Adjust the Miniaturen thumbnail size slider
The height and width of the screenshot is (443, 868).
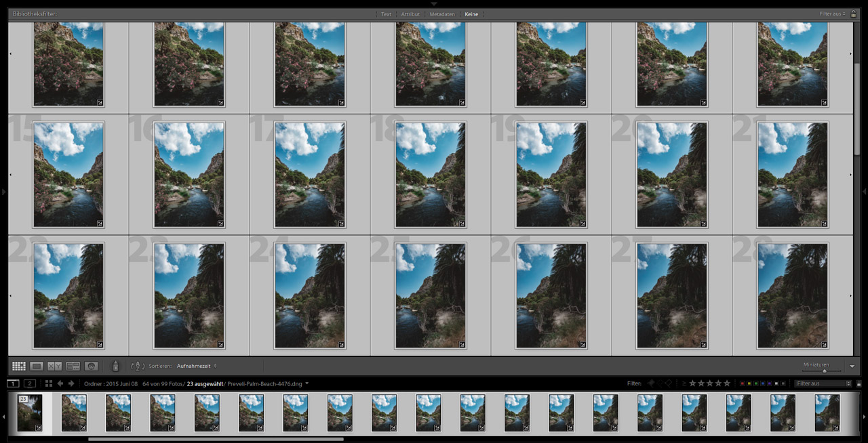coord(825,371)
